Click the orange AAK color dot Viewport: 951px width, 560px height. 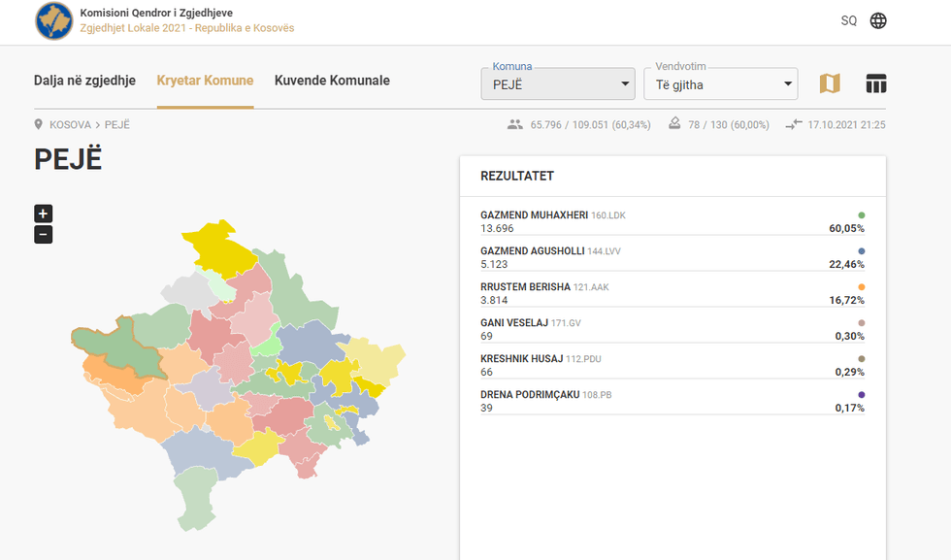(861, 287)
